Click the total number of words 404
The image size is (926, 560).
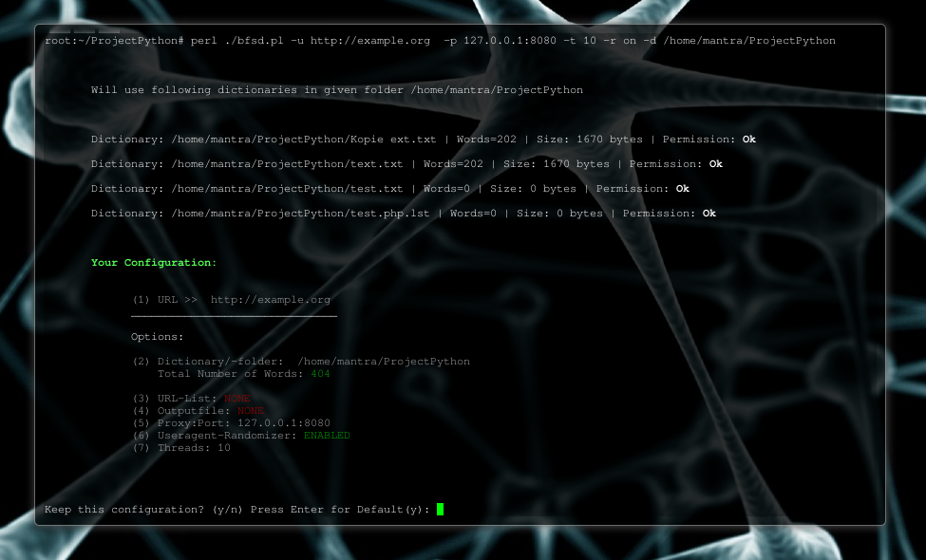click(x=320, y=374)
